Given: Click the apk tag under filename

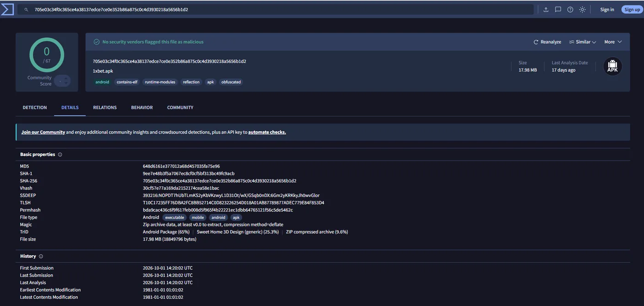Looking at the screenshot, I should tap(210, 82).
